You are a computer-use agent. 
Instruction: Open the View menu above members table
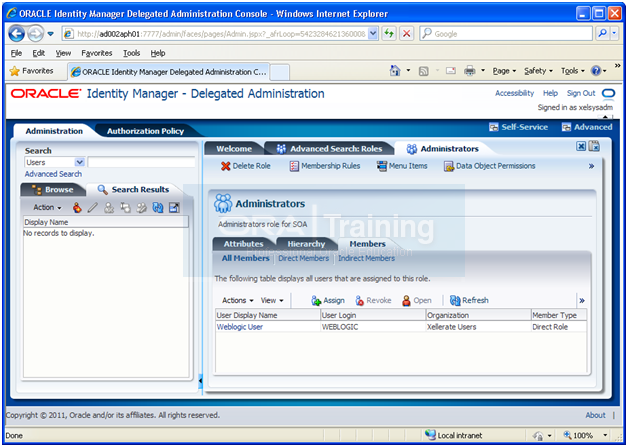tap(272, 300)
